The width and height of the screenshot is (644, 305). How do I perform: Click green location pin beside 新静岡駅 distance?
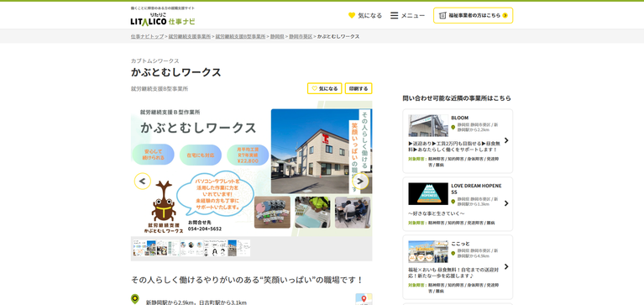134,299
